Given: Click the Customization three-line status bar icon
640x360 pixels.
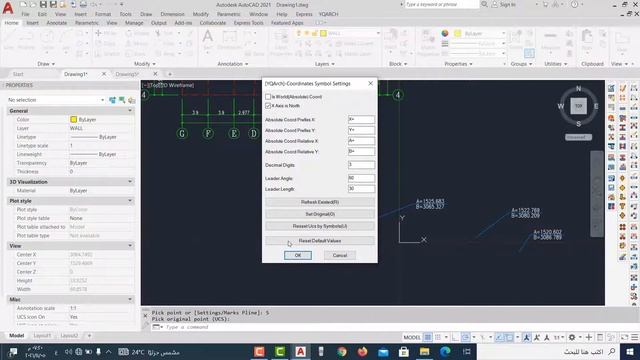Looking at the screenshot, I should click(x=635, y=337).
